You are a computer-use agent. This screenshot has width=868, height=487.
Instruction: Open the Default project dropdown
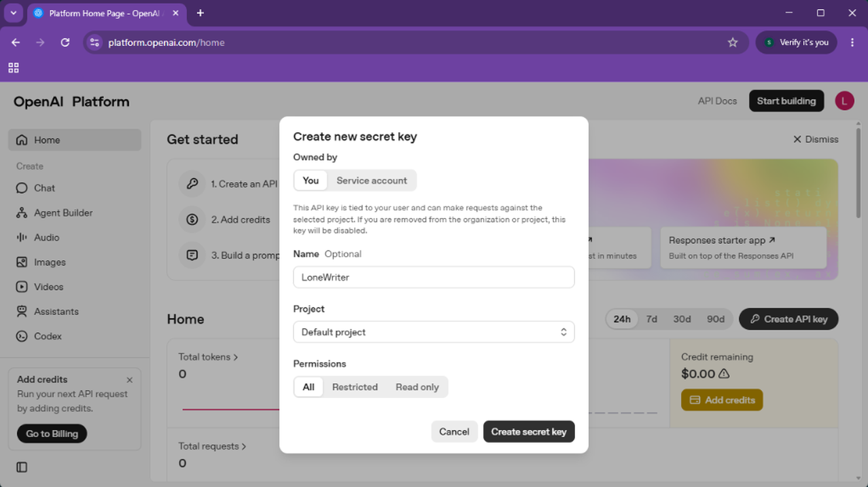(x=434, y=332)
